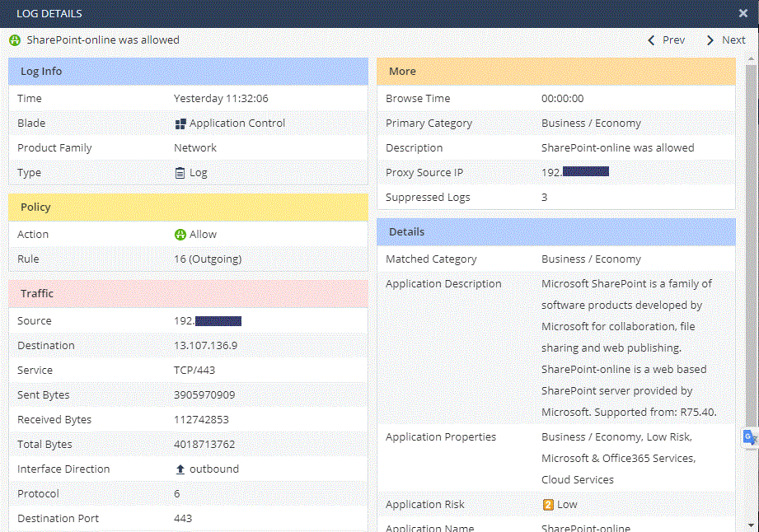The width and height of the screenshot is (759, 532).
Task: Click the vertical scrollbar of the log details
Action: click(751, 247)
